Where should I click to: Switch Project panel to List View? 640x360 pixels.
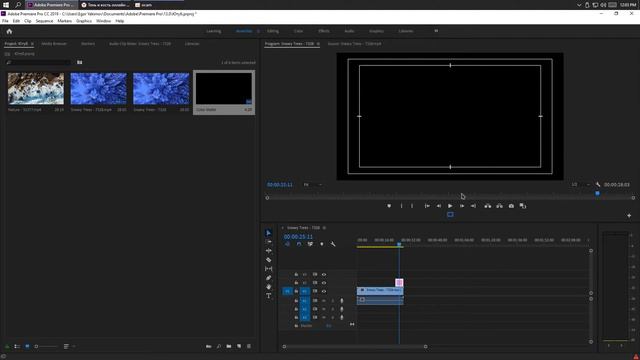[17, 347]
